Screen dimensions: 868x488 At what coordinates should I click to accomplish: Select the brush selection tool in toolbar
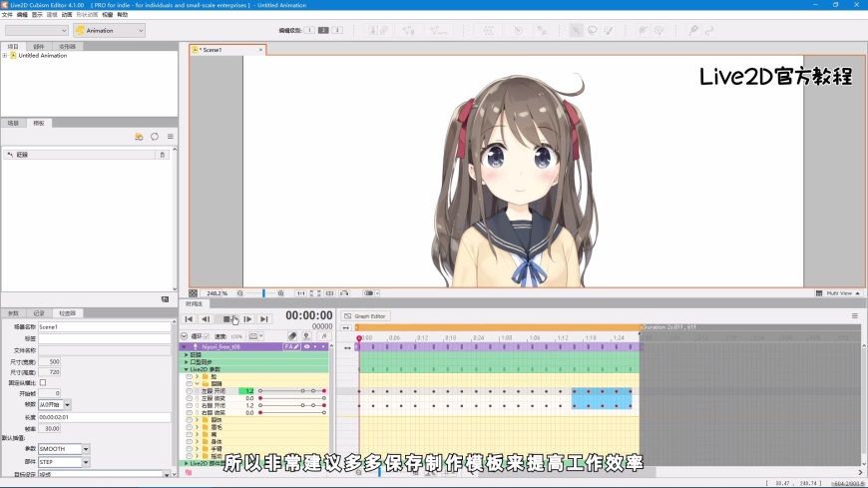609,31
